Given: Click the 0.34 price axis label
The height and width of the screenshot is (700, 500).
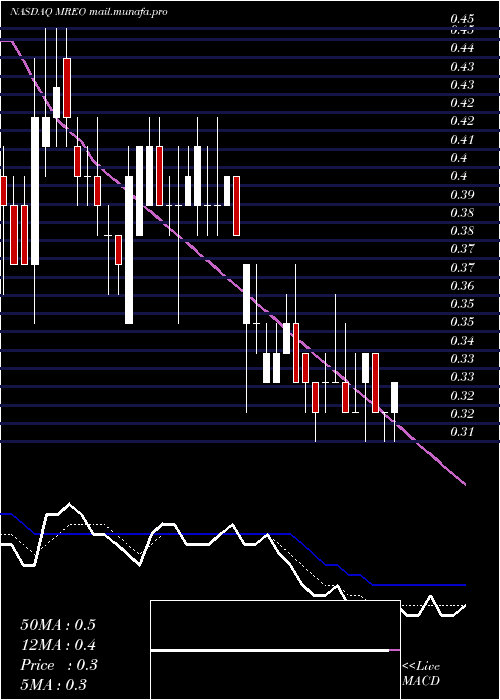Looking at the screenshot, I should pos(462,341).
